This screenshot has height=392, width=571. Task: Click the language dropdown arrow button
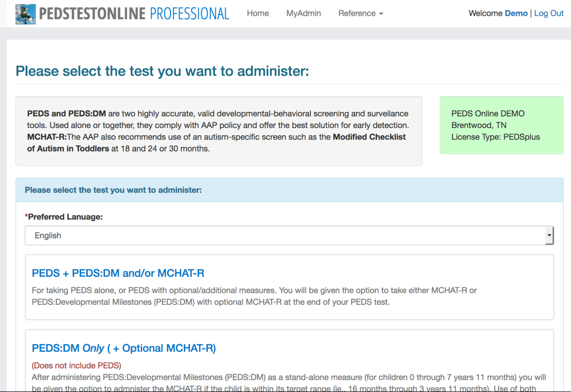coord(549,235)
